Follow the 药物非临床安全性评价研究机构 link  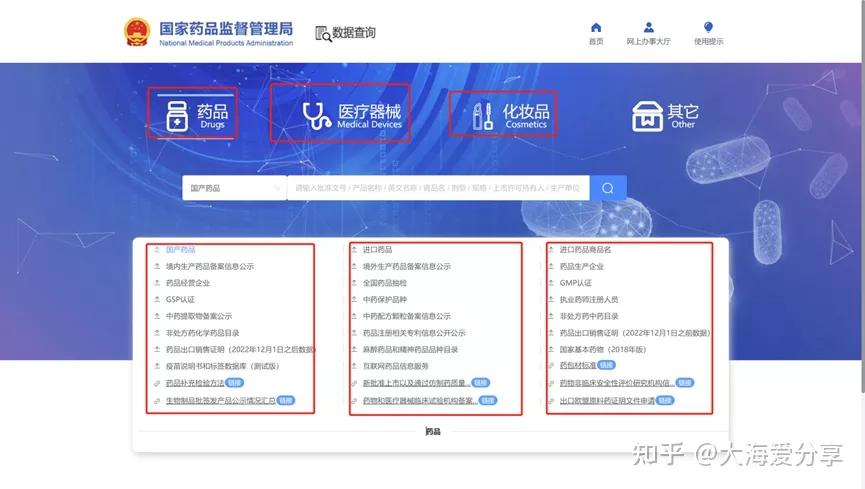(617, 382)
